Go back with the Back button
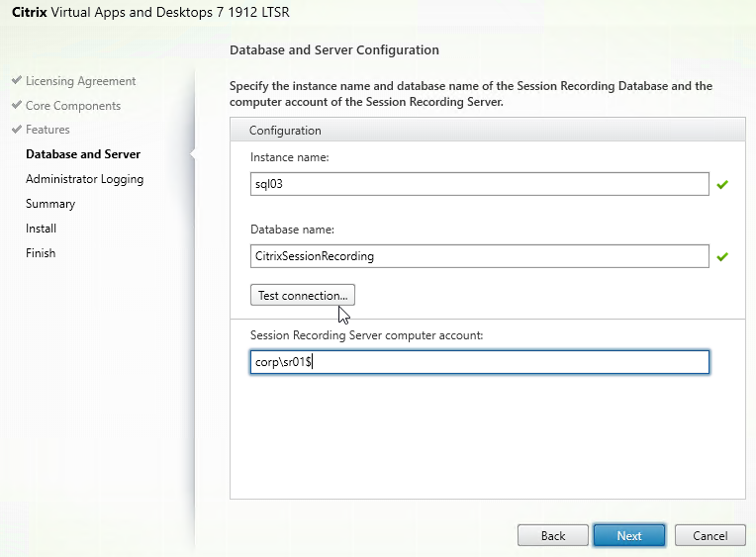This screenshot has height=557, width=756. tap(553, 535)
